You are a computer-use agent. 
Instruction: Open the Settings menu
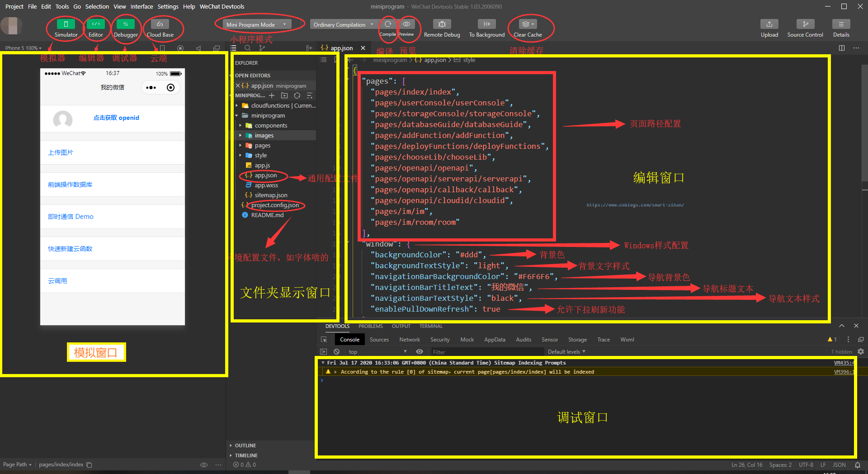tap(168, 6)
